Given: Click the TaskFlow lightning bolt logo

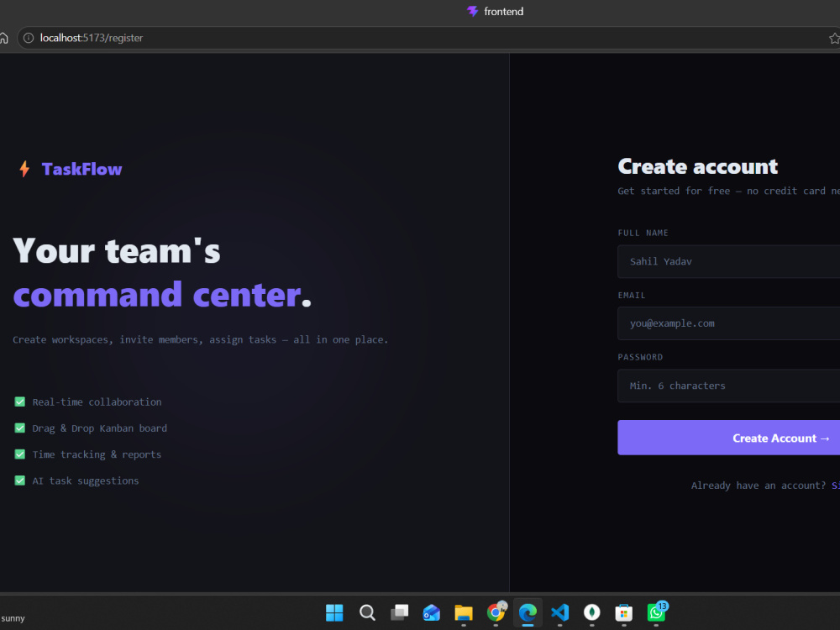Looking at the screenshot, I should (24, 169).
